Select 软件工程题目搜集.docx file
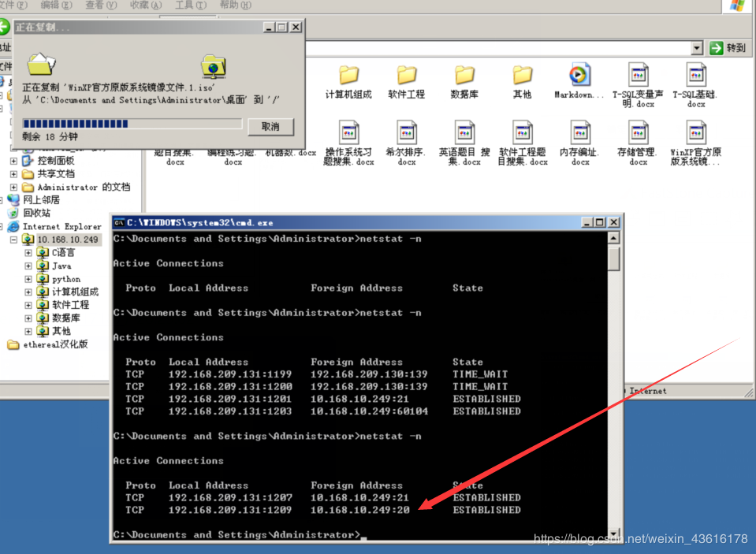Screen dimensions: 756x554 tap(522, 132)
